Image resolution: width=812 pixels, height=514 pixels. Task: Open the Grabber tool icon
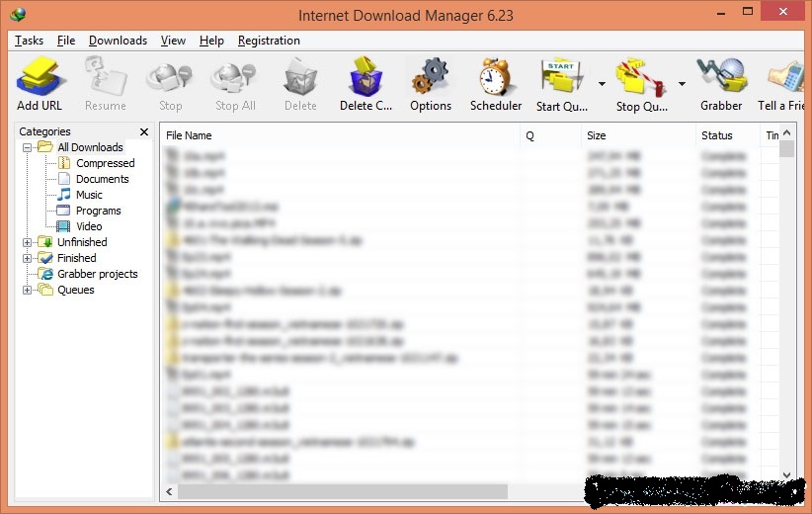pyautogui.click(x=721, y=77)
